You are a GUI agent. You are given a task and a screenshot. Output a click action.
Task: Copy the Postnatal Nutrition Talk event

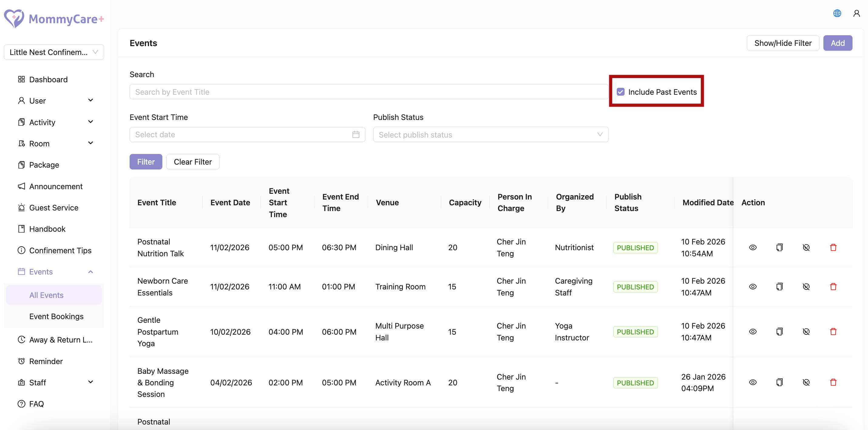[779, 247]
